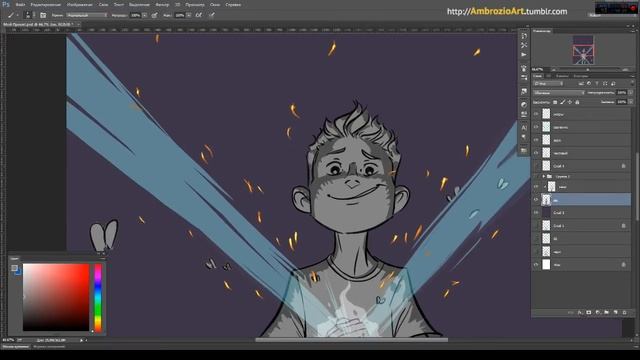Click the Delete layer trash icon
Viewport: 640px width, 360px height.
click(x=624, y=313)
